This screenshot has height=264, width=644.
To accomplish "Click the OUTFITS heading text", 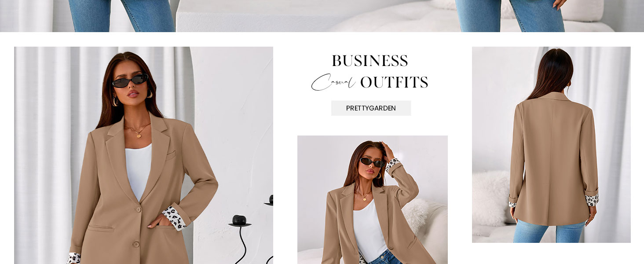I will point(394,82).
